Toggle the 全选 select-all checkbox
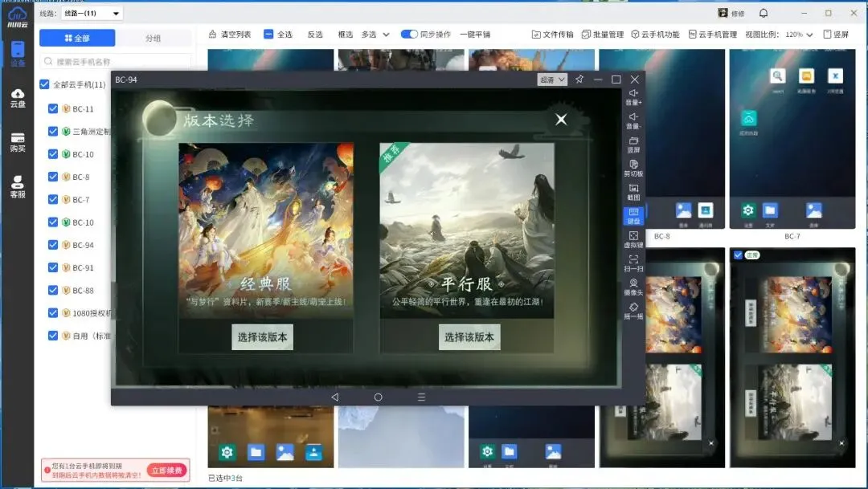 click(x=268, y=35)
